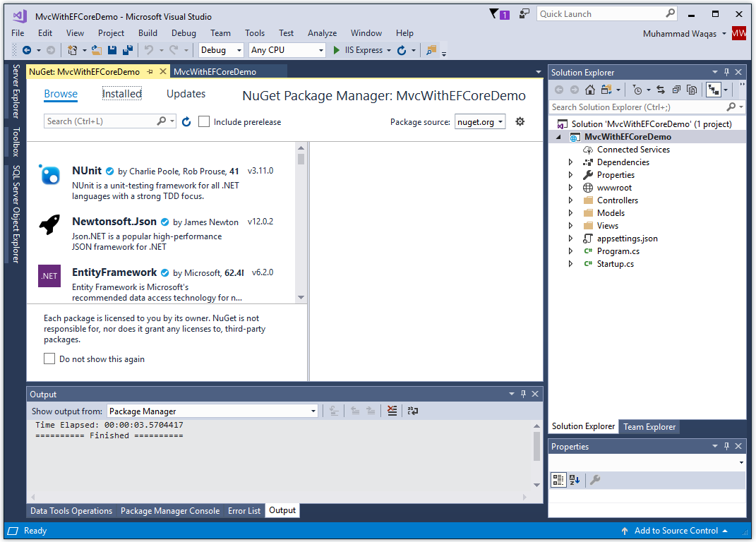
Task: Click the Open File folder icon
Action: [x=97, y=50]
